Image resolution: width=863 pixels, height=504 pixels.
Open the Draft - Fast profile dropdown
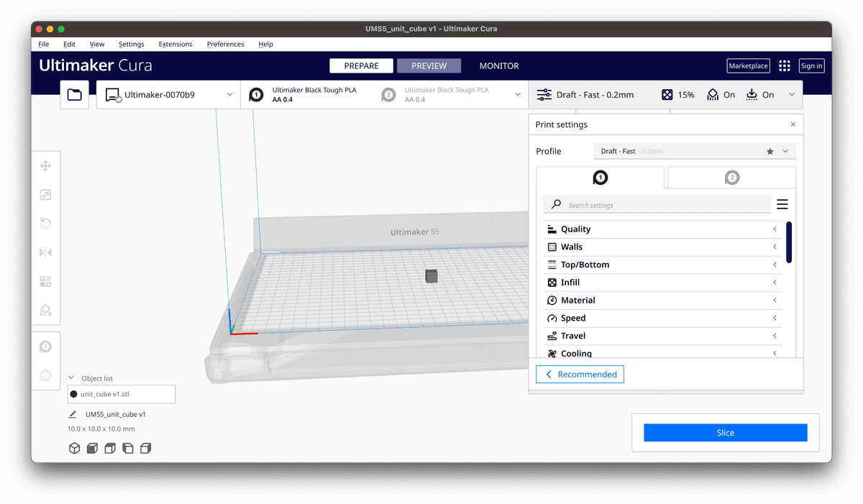pos(695,152)
